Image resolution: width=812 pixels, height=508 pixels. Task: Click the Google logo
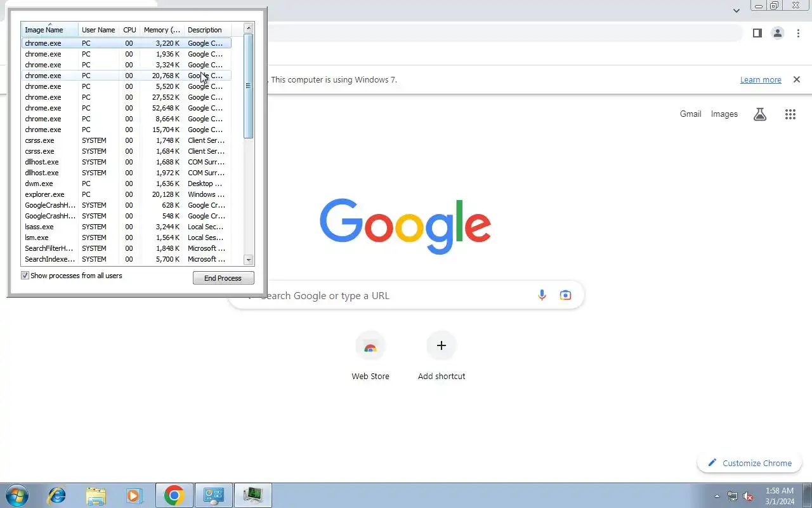point(405,227)
